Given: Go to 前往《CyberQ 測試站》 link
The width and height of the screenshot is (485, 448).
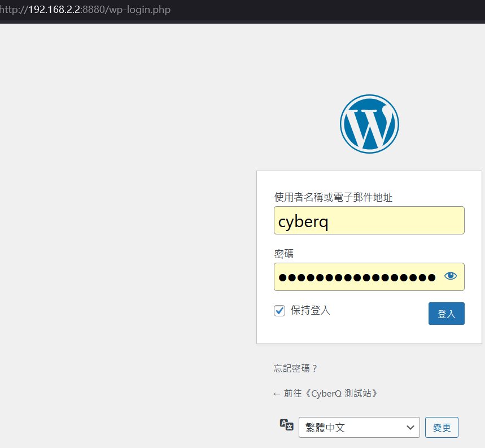Looking at the screenshot, I should [x=326, y=393].
